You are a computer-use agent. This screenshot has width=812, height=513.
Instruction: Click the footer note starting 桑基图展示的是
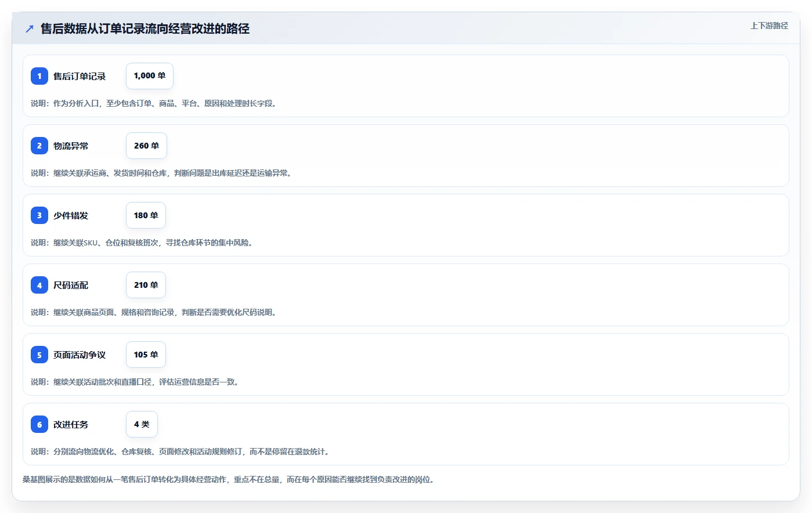coord(230,479)
